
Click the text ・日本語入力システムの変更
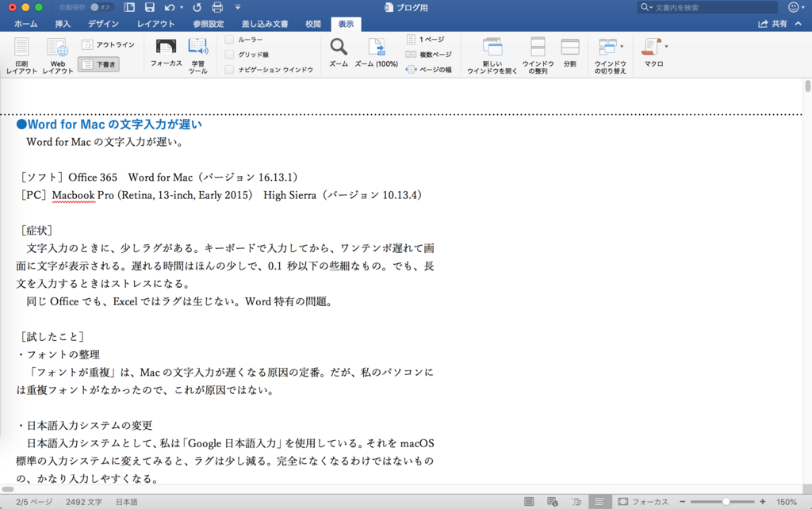click(84, 426)
